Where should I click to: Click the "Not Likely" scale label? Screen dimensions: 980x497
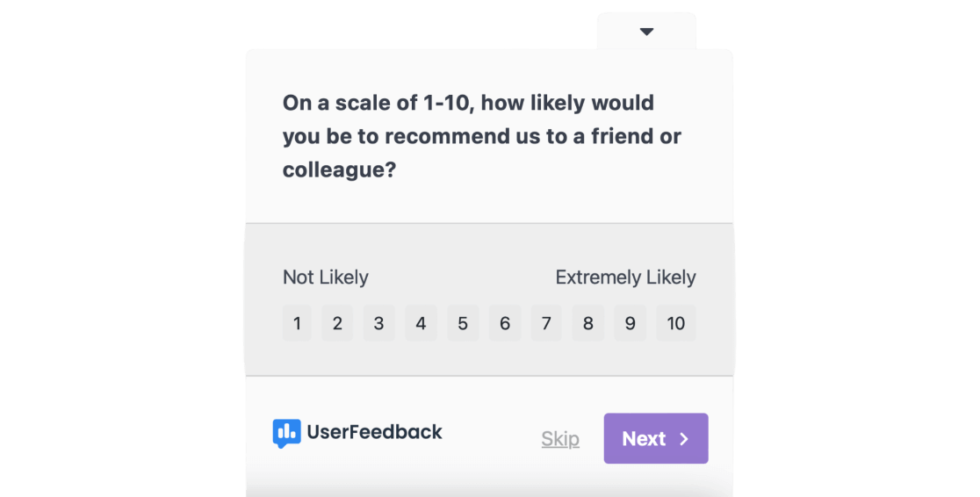326,277
